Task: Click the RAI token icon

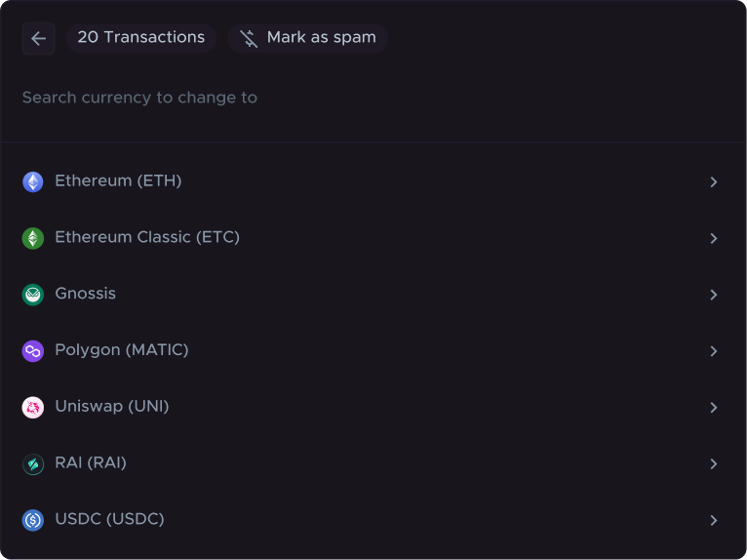Action: click(x=33, y=464)
